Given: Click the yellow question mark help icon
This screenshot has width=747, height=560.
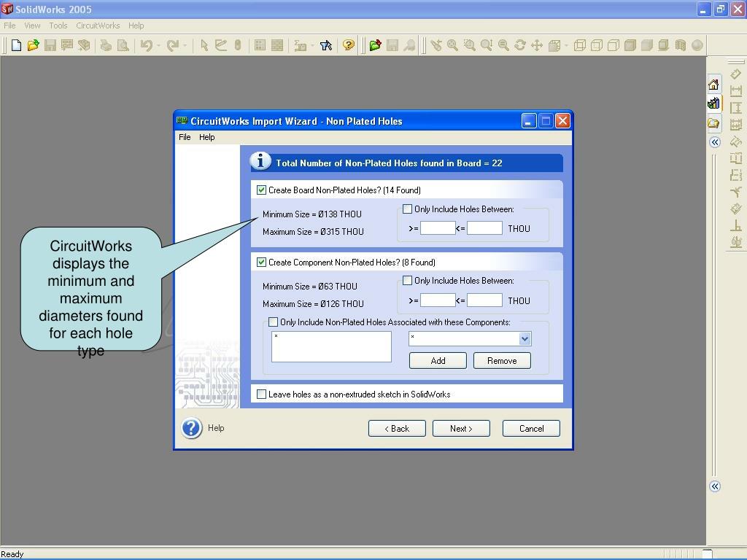Looking at the screenshot, I should point(349,45).
